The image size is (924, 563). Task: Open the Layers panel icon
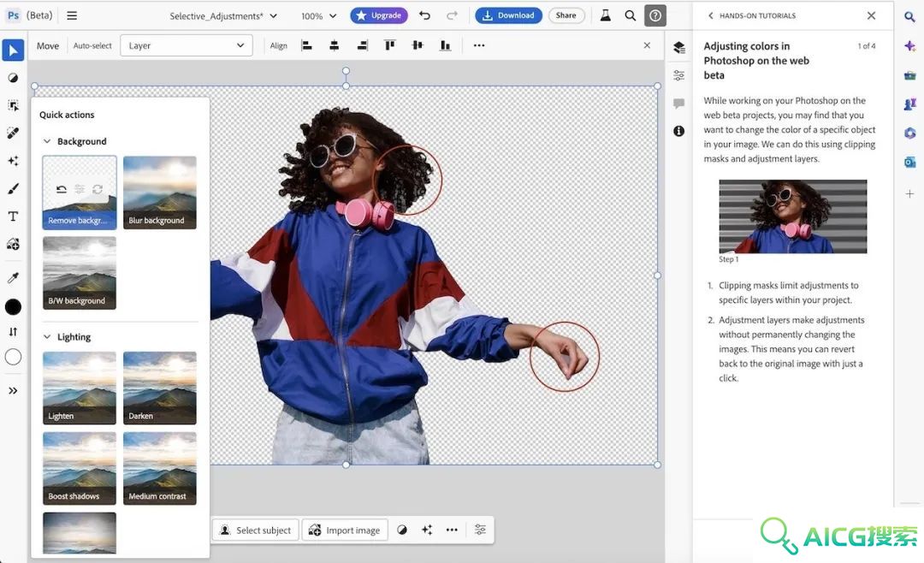point(678,47)
